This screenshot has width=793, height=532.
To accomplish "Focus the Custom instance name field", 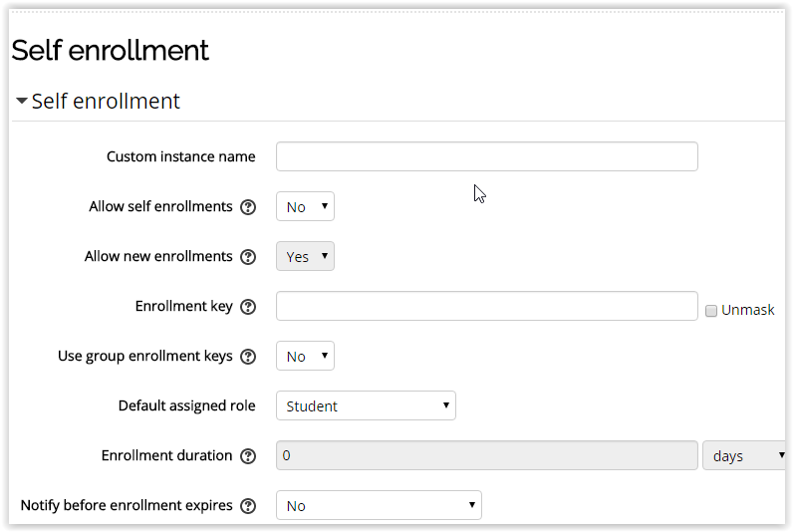I will coord(486,156).
